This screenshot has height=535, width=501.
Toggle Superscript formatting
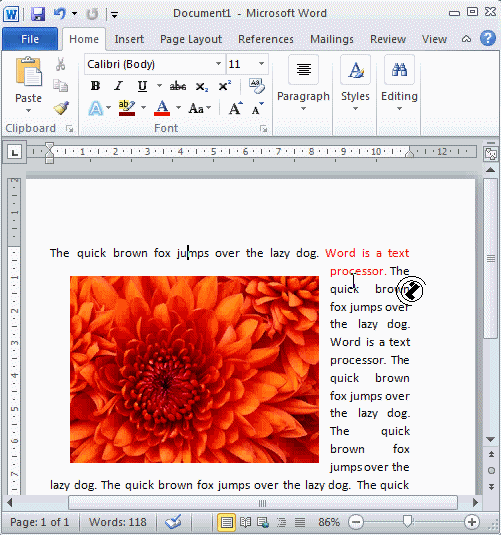click(x=225, y=85)
